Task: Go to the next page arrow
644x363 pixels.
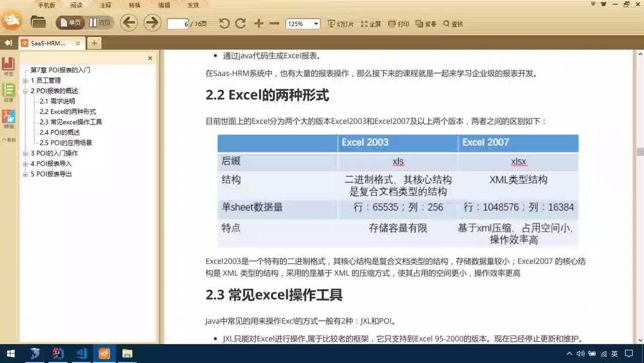Action: 152,23
